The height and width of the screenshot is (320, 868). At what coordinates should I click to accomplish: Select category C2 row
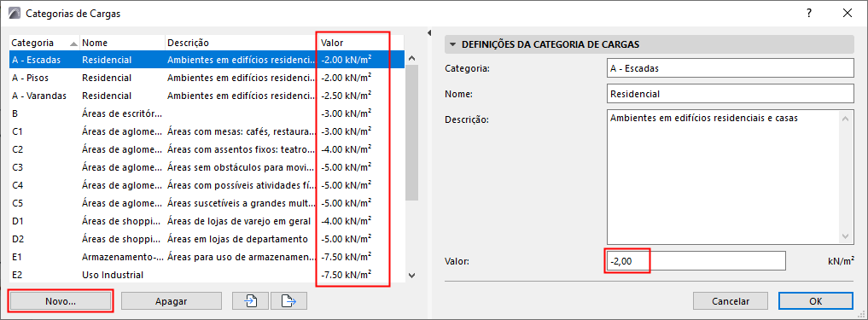click(207, 149)
